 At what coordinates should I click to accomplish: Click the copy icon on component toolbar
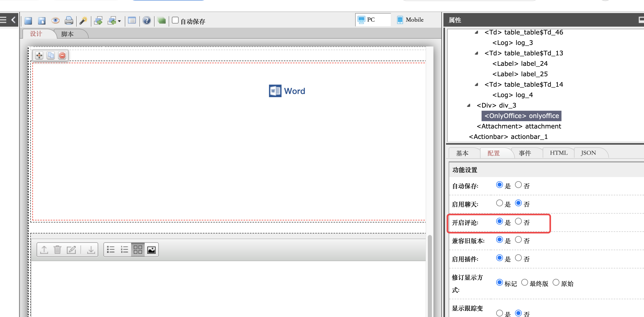point(51,55)
